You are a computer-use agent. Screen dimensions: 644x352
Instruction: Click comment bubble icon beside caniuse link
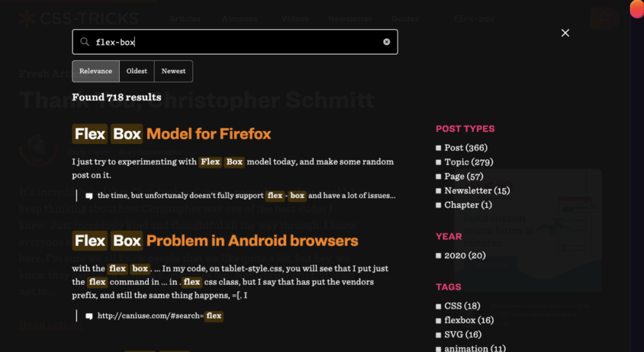[89, 316]
